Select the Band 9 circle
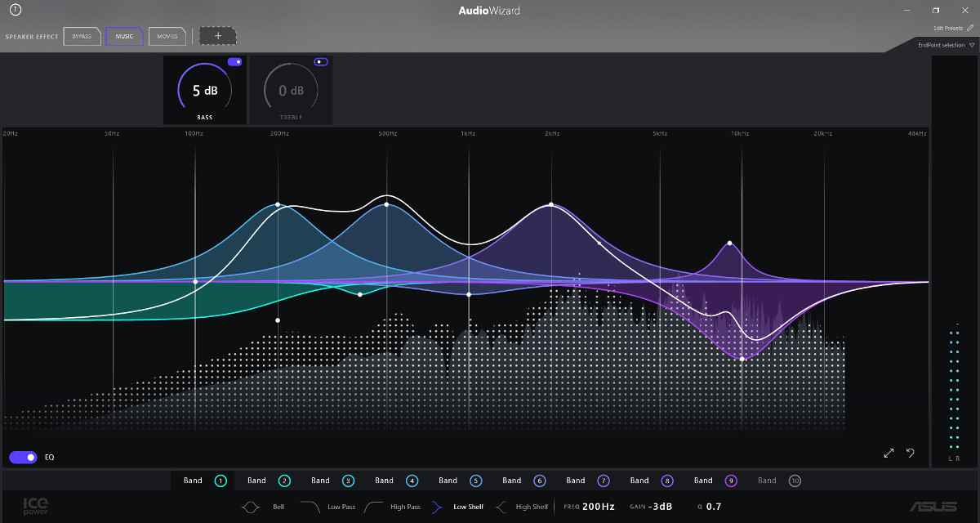The height and width of the screenshot is (523, 980). (730, 481)
